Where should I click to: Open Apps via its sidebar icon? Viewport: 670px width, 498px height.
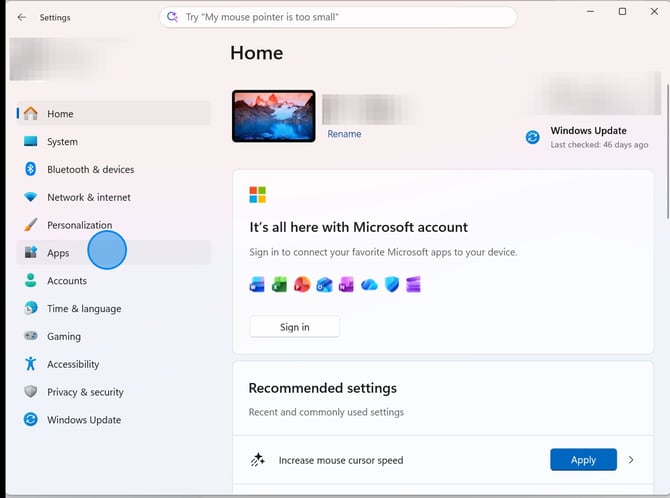pos(31,253)
